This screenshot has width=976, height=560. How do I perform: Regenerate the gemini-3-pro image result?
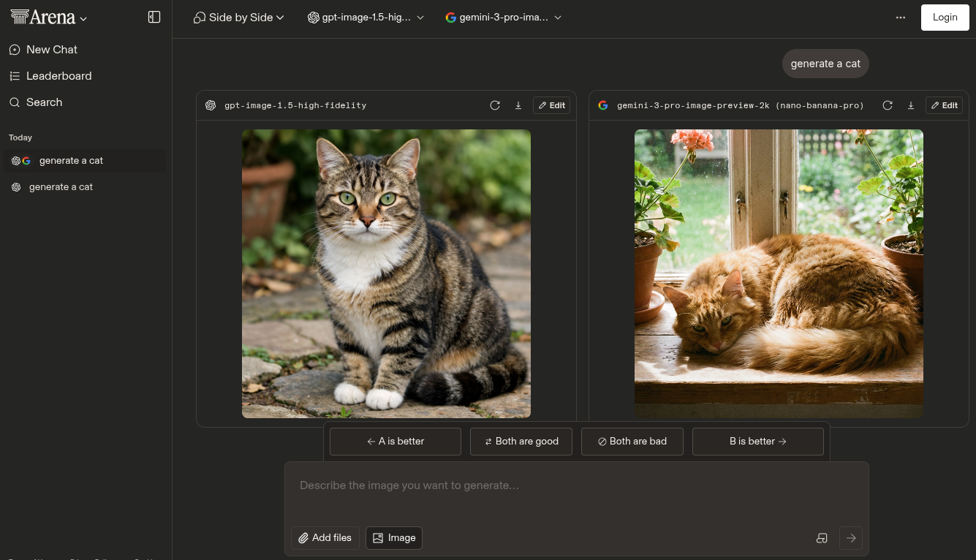tap(888, 105)
